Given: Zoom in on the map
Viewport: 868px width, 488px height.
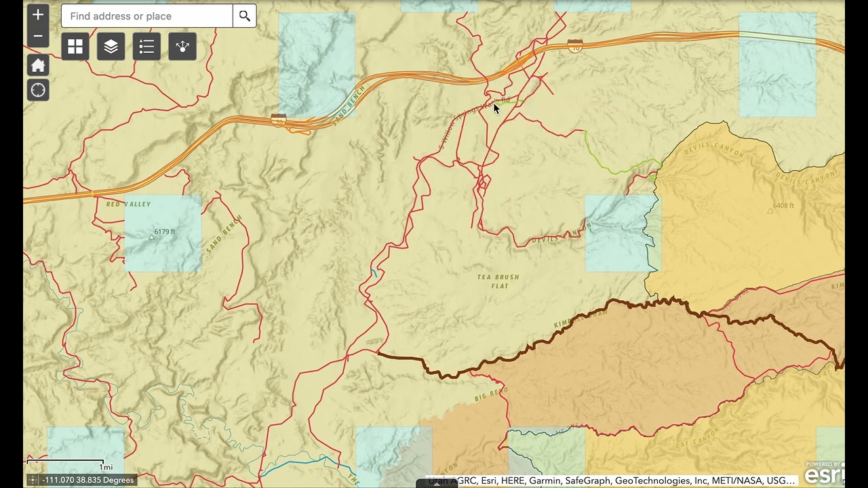Looking at the screenshot, I should pos(38,14).
